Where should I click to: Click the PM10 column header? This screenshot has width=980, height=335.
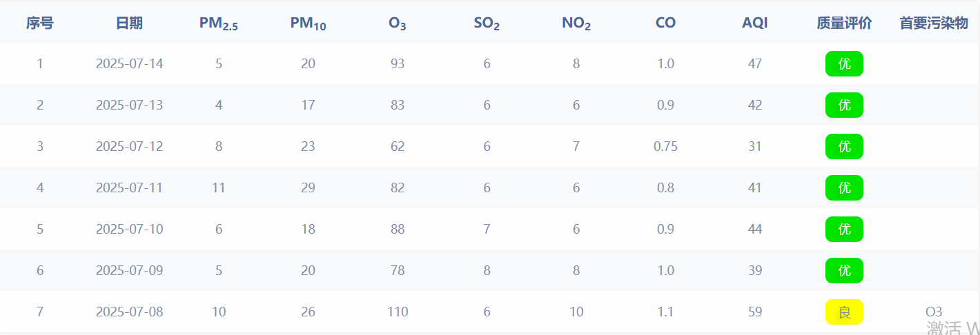coord(308,23)
